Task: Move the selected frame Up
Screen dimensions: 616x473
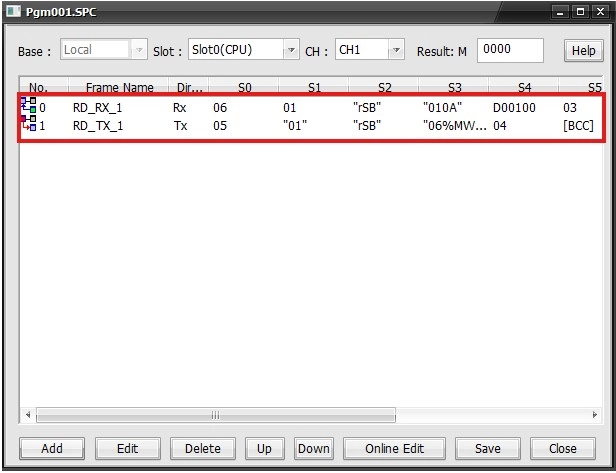Action: point(264,448)
